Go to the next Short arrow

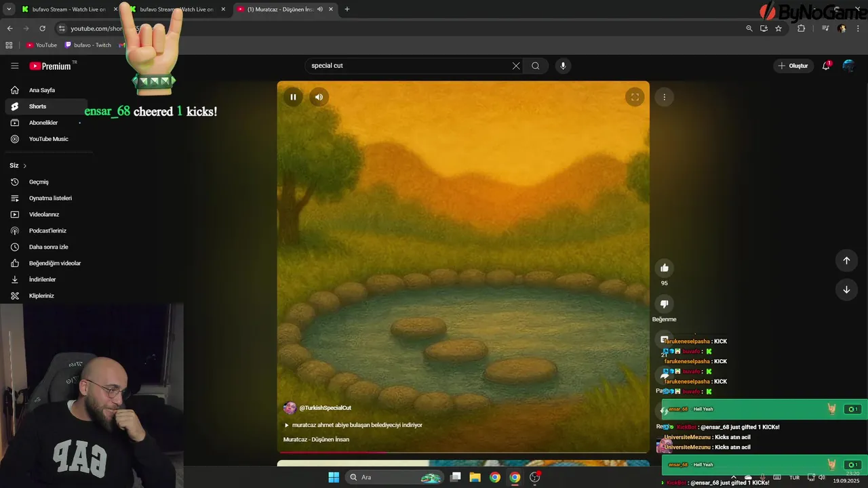846,289
